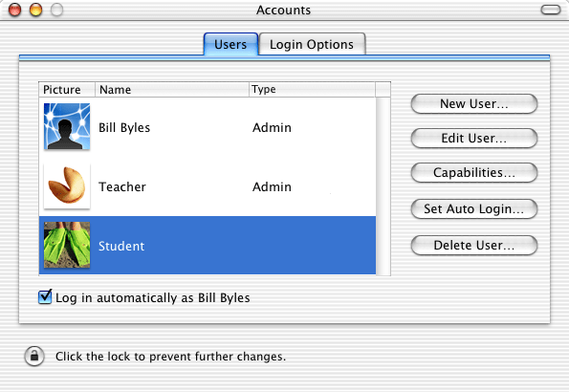Click the gray zoom button in title bar
Image resolution: width=569 pixels, height=392 pixels.
tap(56, 10)
